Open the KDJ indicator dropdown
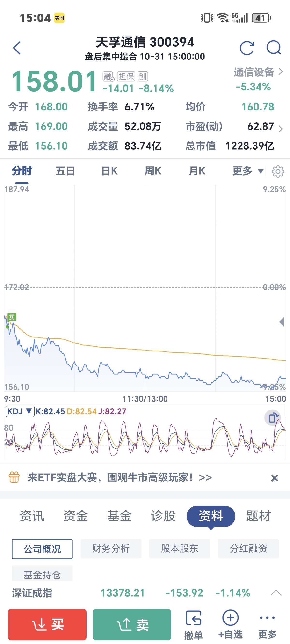 pos(20,411)
